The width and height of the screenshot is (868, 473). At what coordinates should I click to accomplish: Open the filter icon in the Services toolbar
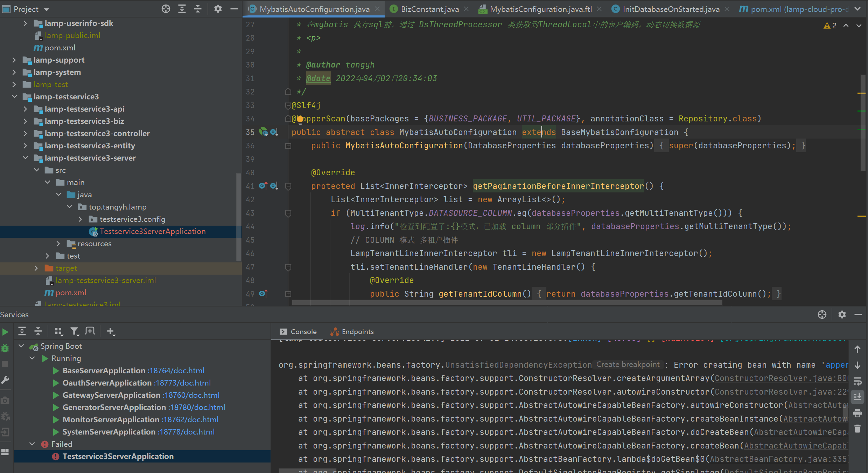coord(75,331)
